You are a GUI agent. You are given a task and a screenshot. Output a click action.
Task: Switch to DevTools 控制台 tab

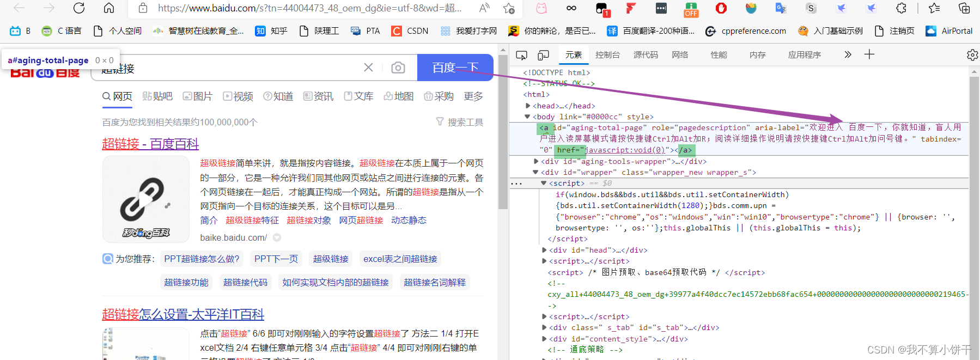click(x=607, y=55)
